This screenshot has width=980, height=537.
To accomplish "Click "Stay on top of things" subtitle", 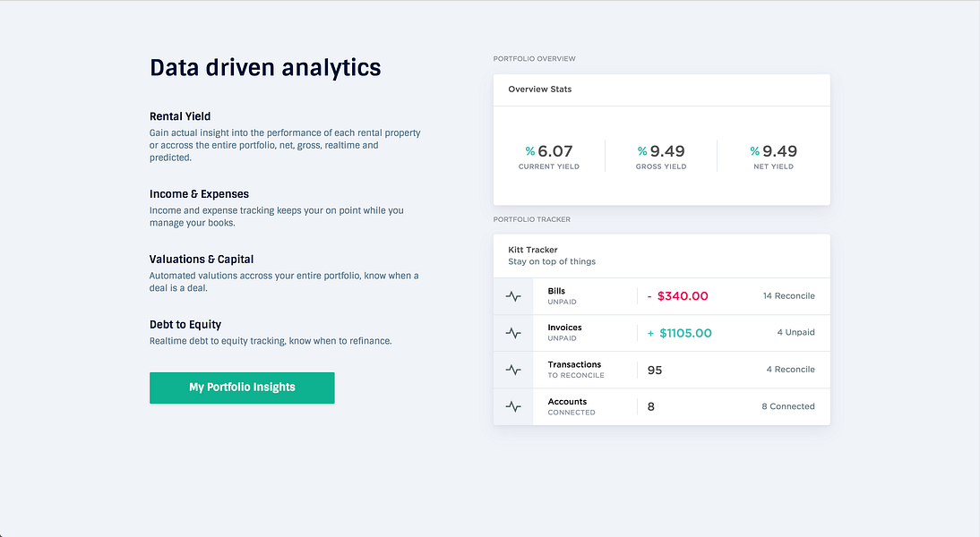I will pyautogui.click(x=552, y=261).
